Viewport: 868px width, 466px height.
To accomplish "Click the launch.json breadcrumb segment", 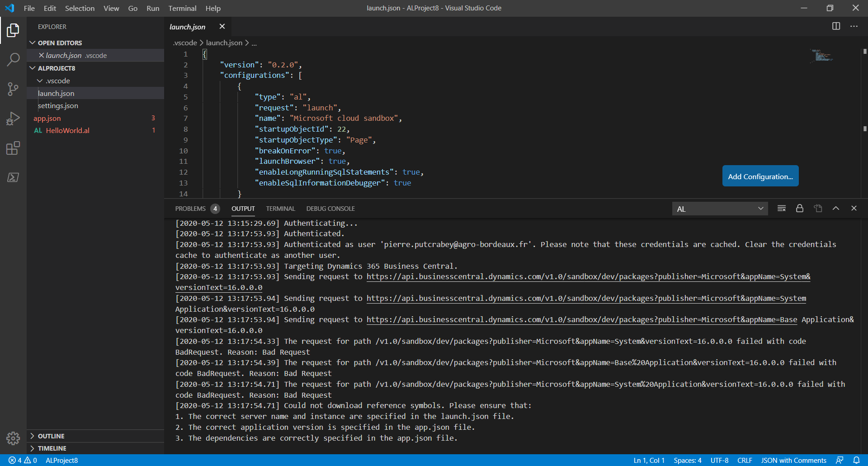I will tap(224, 43).
